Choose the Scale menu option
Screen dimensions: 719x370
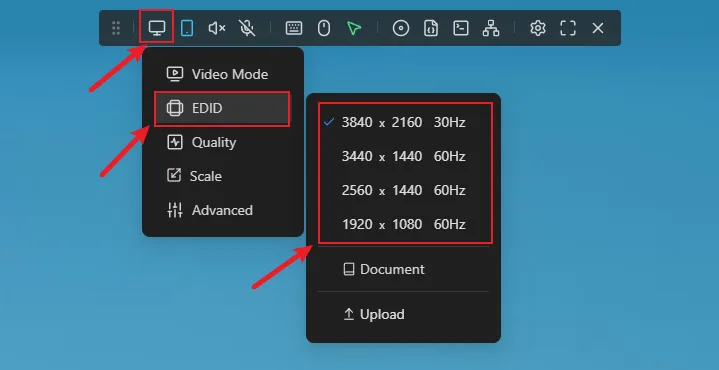click(x=223, y=176)
